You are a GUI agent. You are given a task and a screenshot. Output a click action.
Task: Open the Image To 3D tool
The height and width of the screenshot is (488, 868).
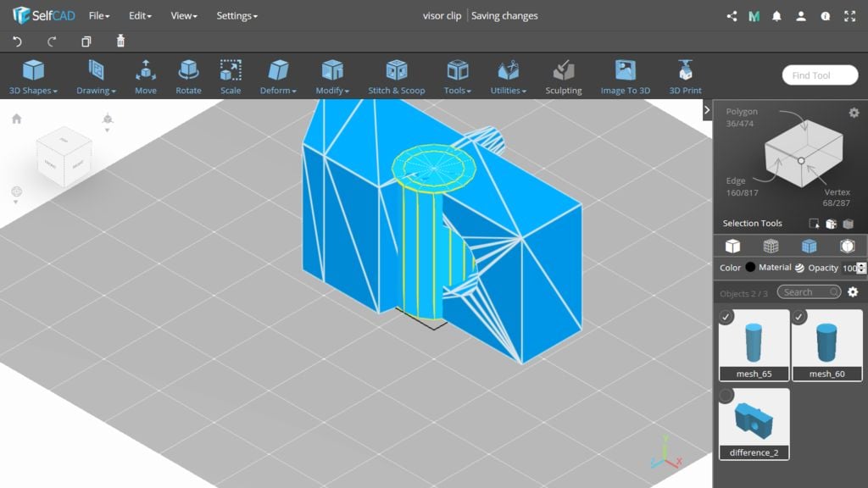(x=625, y=76)
